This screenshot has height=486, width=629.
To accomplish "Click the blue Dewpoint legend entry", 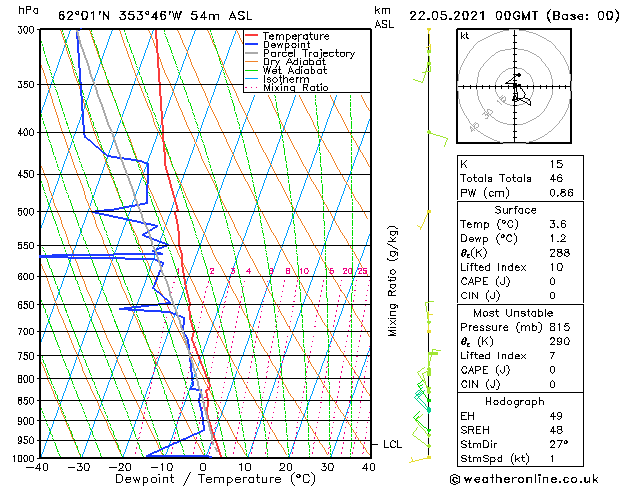I will 278,45.
